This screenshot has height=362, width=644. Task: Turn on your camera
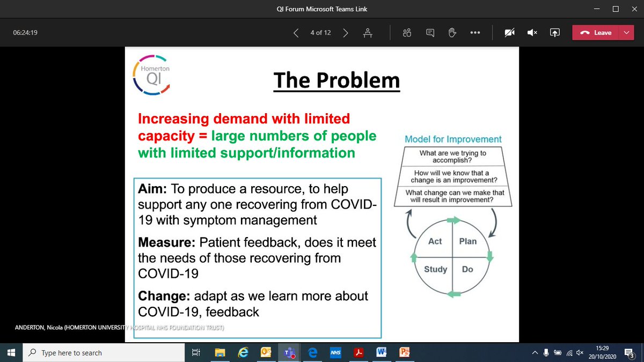point(509,32)
